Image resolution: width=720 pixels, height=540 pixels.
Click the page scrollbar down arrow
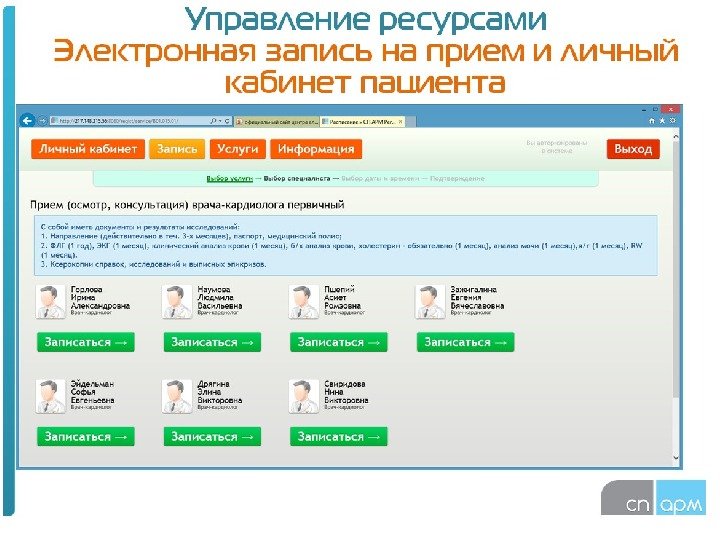(675, 457)
